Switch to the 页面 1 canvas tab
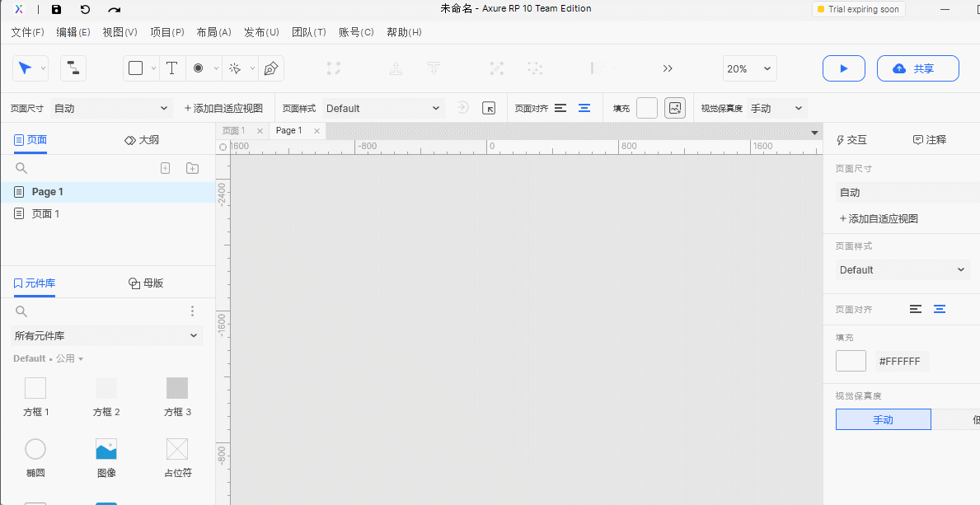980x505 pixels. click(x=234, y=131)
